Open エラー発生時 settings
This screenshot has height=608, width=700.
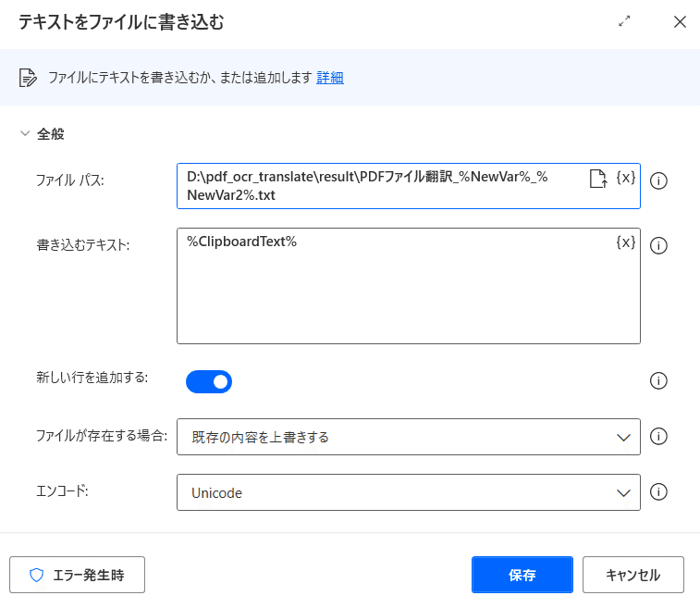coord(78,575)
